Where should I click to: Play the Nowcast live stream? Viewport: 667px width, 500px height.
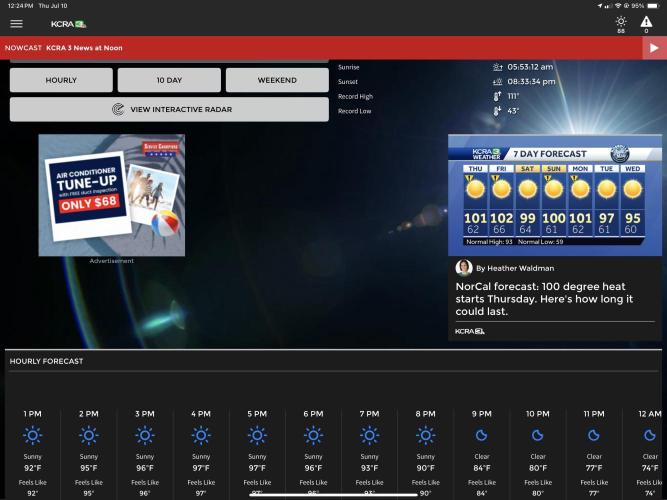[x=654, y=48]
